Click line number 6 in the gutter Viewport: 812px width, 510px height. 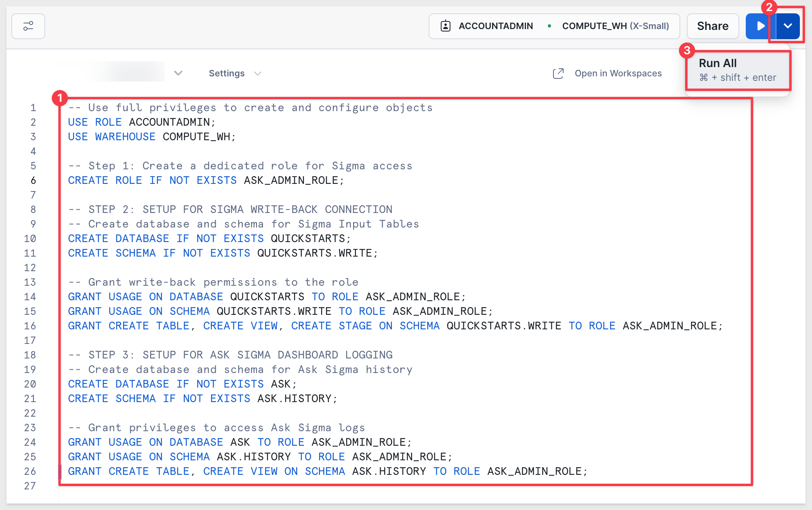pos(33,180)
